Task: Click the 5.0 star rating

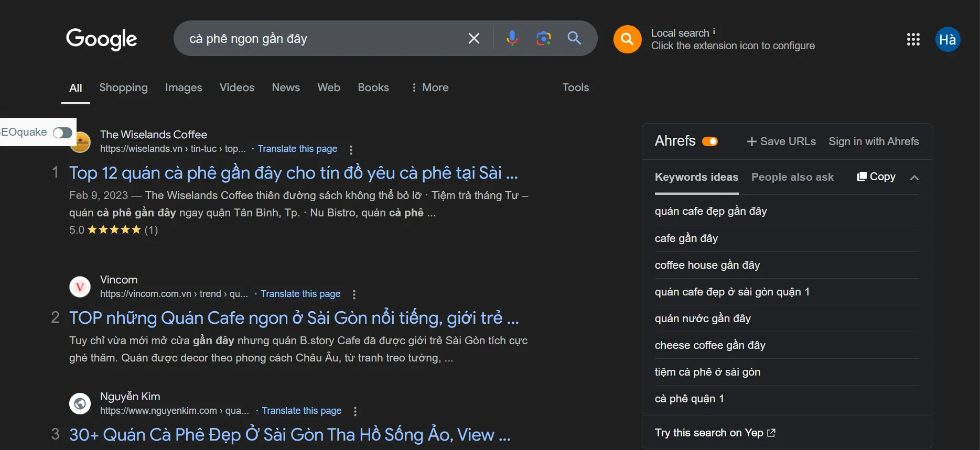Action: pos(113,230)
